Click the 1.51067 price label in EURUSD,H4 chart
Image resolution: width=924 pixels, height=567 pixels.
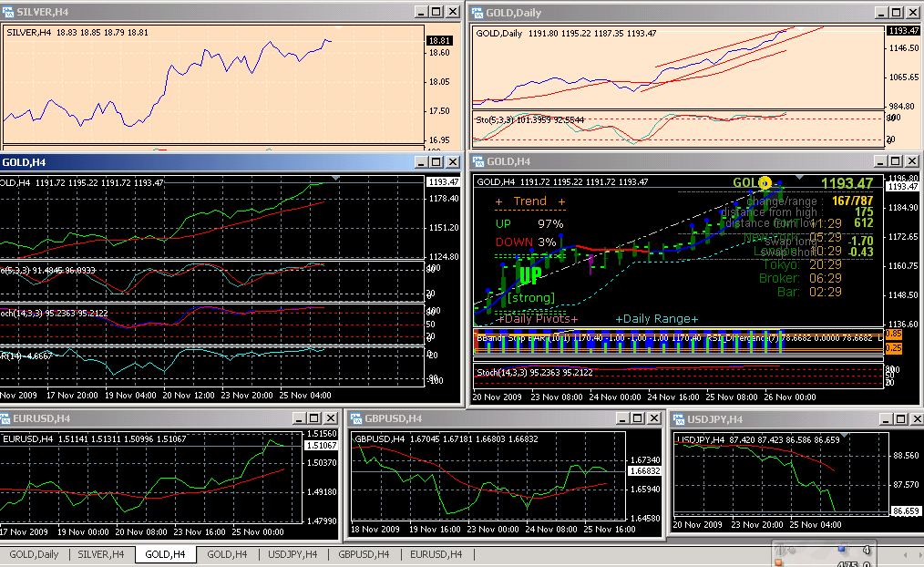pos(321,446)
